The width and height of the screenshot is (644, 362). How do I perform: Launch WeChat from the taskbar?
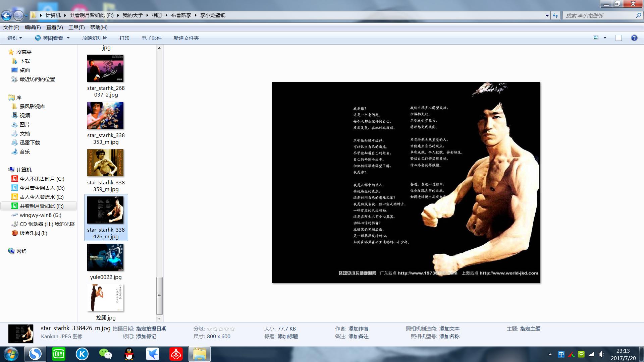[x=105, y=354]
